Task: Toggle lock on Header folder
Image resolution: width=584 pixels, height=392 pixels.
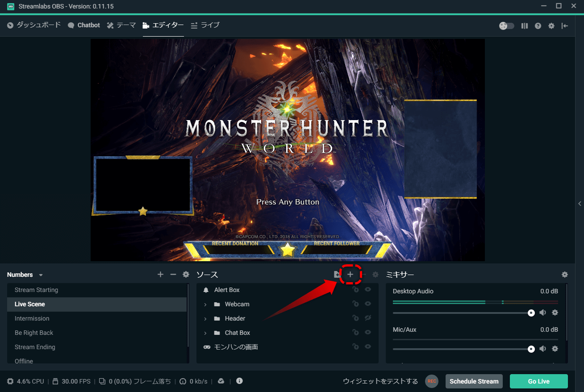Action: click(355, 318)
